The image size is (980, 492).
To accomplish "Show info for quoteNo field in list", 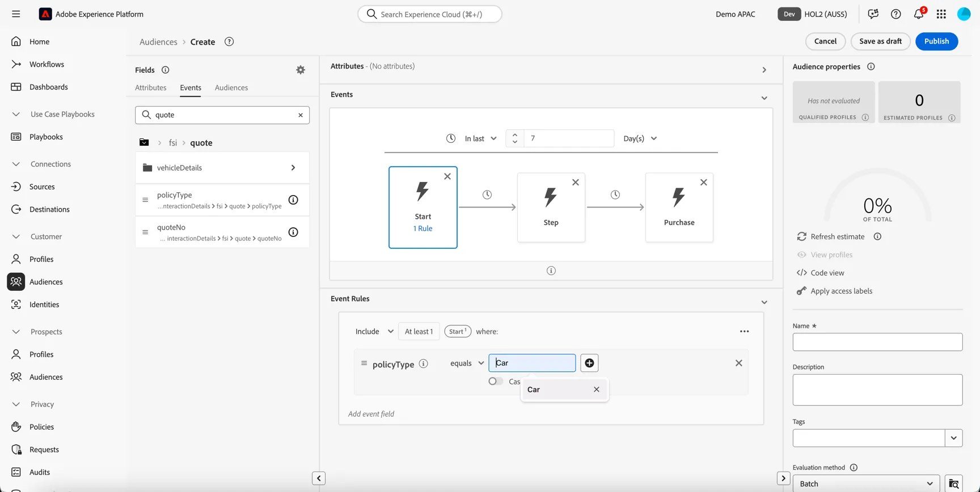I will [x=293, y=232].
